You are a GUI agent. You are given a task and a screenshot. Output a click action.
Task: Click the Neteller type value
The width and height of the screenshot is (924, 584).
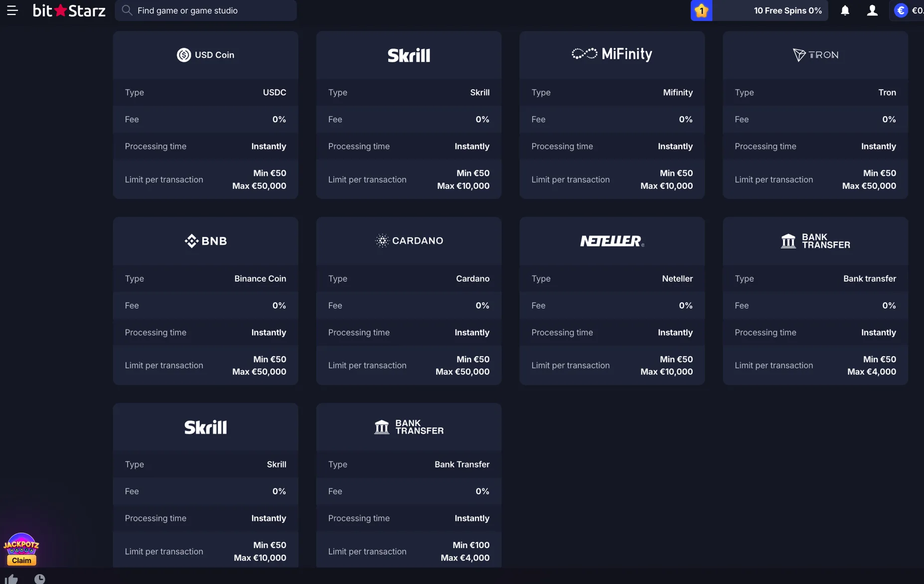[677, 279]
